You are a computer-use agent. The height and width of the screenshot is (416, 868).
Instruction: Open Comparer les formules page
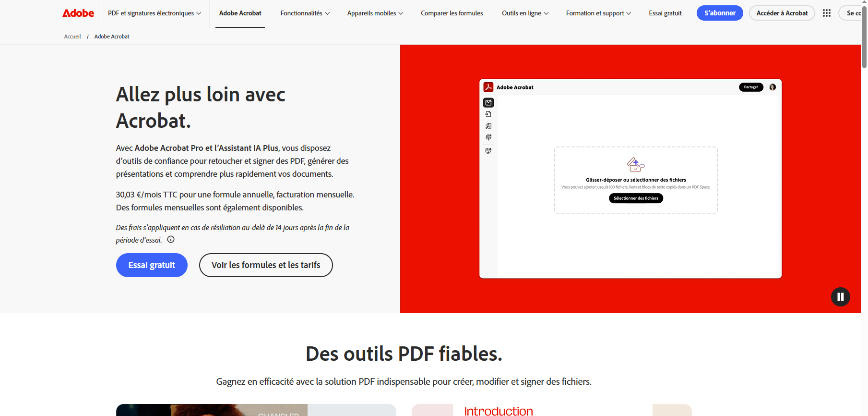(x=452, y=13)
